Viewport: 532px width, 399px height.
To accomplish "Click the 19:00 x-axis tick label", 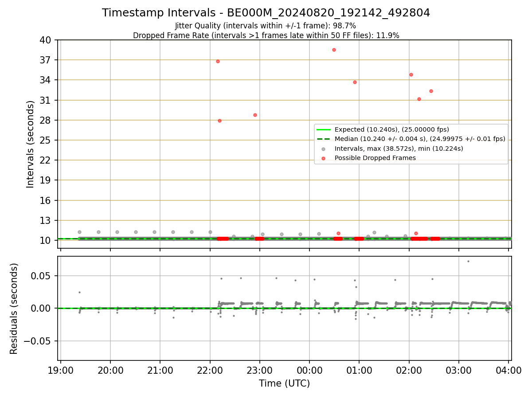I will coord(61,371).
